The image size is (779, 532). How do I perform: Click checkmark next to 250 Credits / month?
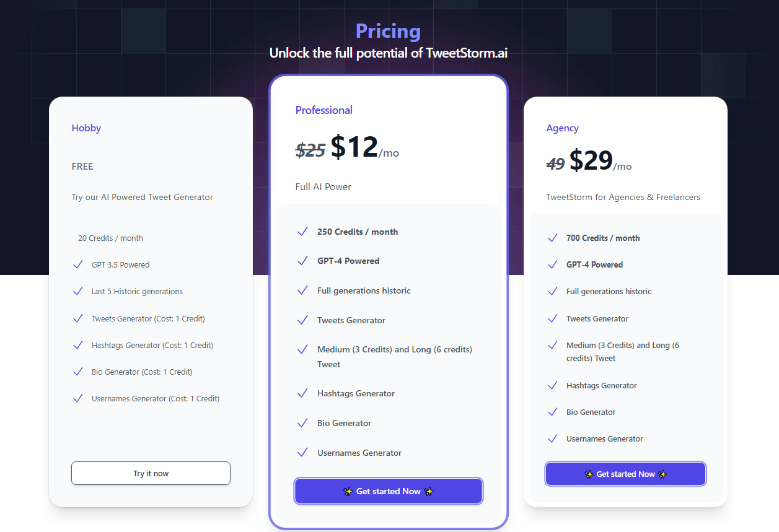[x=302, y=232]
